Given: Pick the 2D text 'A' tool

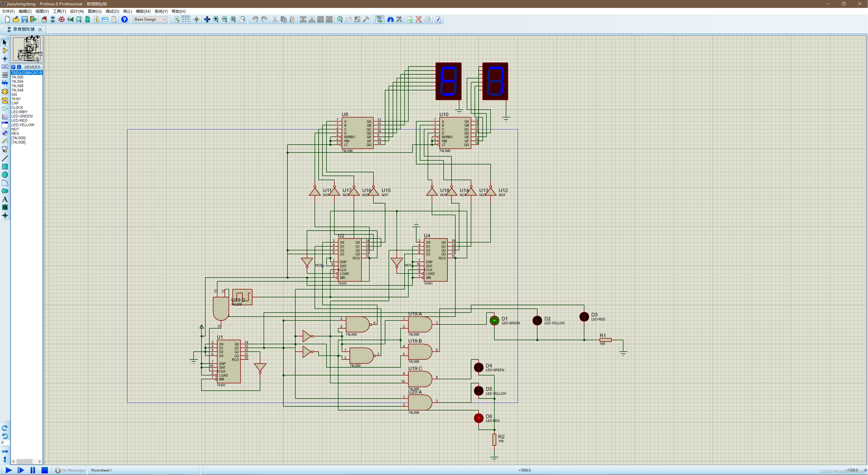Looking at the screenshot, I should click(5, 199).
